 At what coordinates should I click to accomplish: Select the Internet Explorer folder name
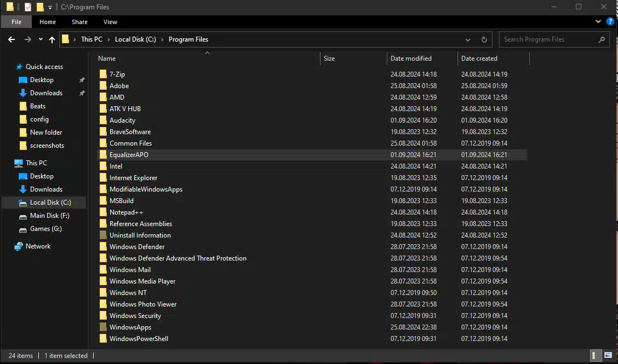133,178
